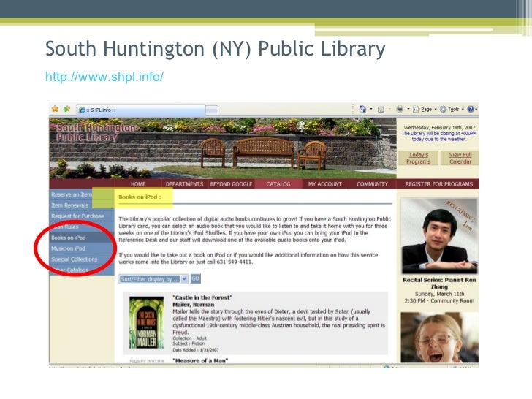Select Music on iPod in sidebar

tap(82, 248)
